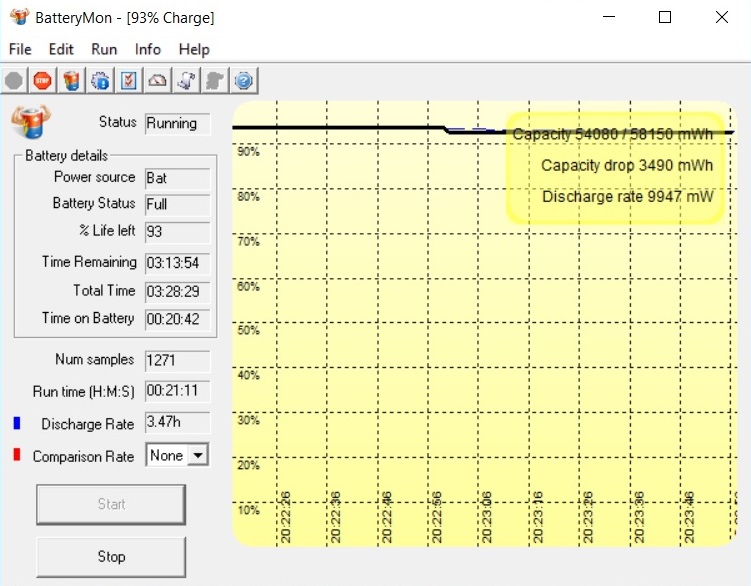The image size is (751, 586).
Task: Click the gauge meter toolbar icon
Action: (x=158, y=80)
